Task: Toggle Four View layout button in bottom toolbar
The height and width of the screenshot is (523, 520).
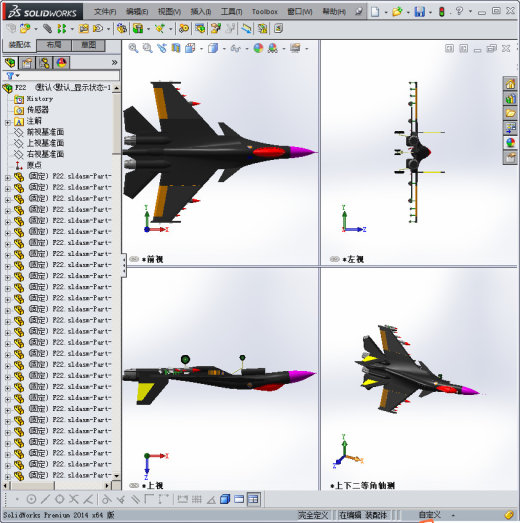Action: coord(253,499)
